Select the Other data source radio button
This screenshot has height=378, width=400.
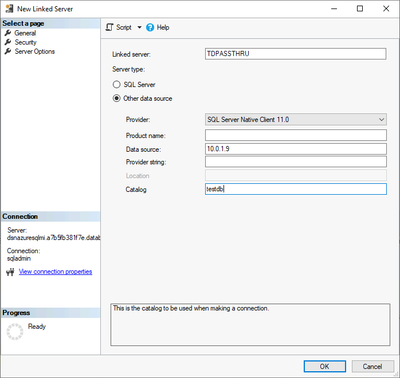pos(116,98)
